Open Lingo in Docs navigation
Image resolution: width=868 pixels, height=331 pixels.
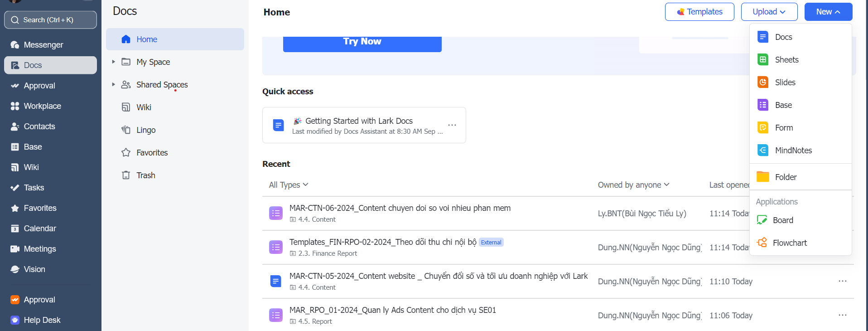(146, 130)
